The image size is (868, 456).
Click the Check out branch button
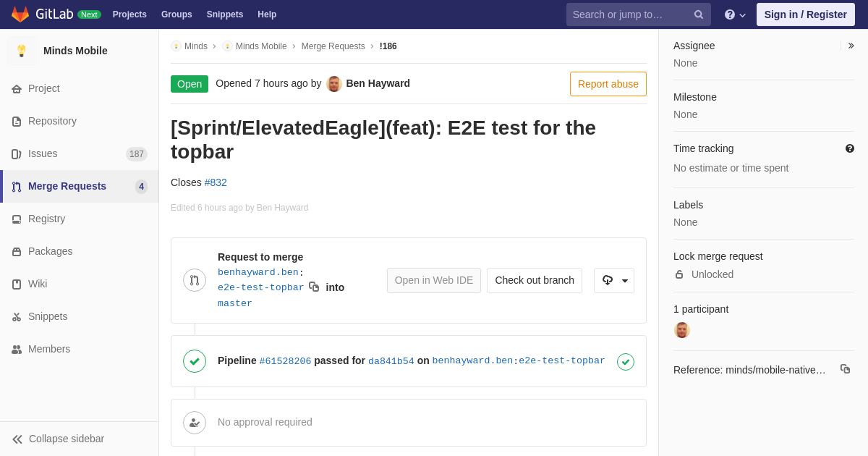pyautogui.click(x=535, y=280)
